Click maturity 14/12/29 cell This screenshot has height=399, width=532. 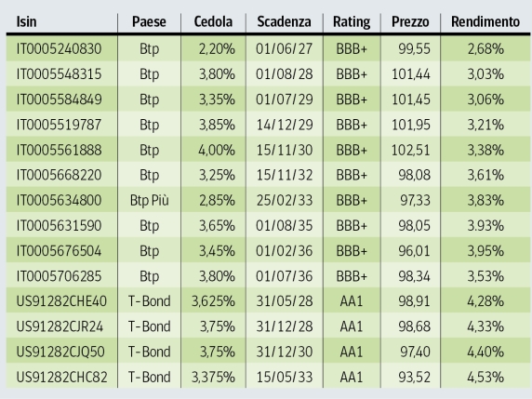(x=285, y=125)
